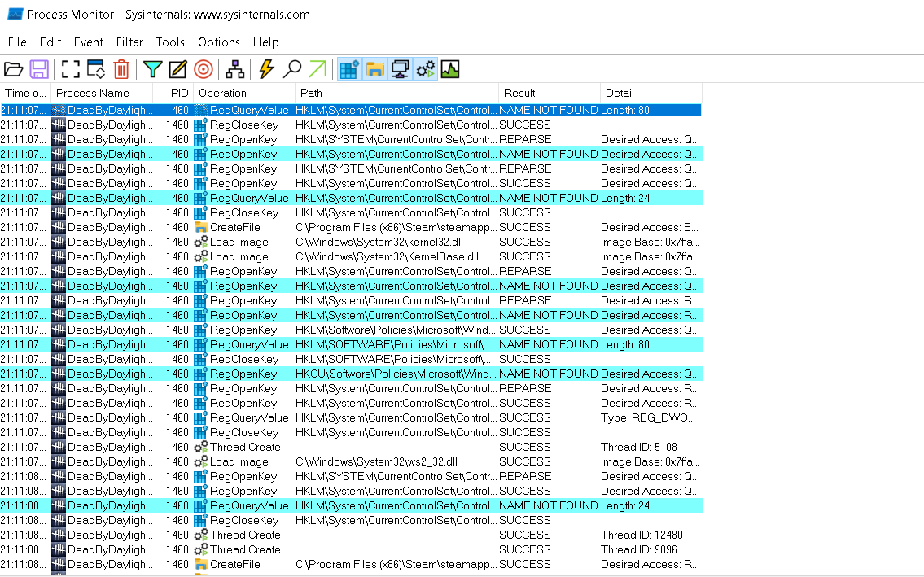The height and width of the screenshot is (577, 924).
Task: Open the Help menu
Action: click(x=265, y=42)
